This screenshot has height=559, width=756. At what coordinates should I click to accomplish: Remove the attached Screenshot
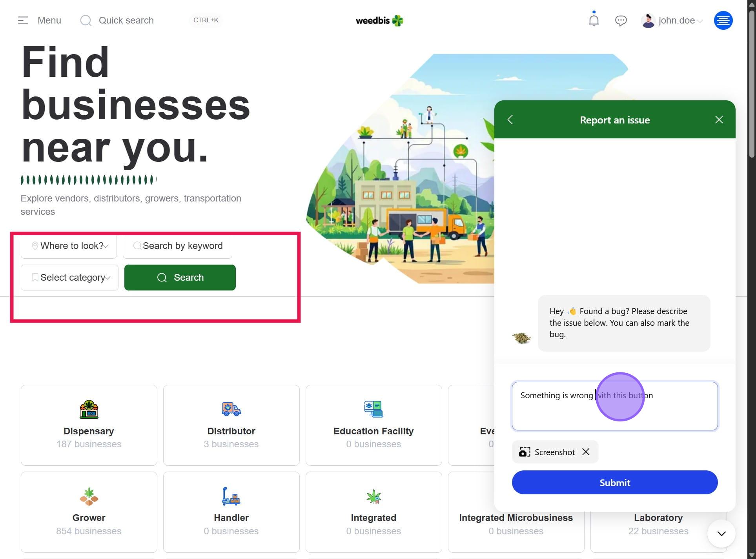tap(586, 452)
